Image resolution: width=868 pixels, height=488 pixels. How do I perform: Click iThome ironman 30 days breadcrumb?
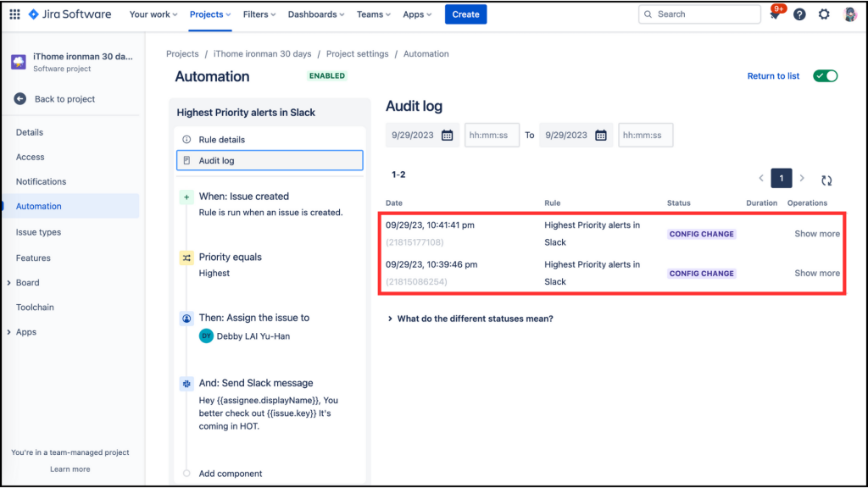(x=263, y=53)
